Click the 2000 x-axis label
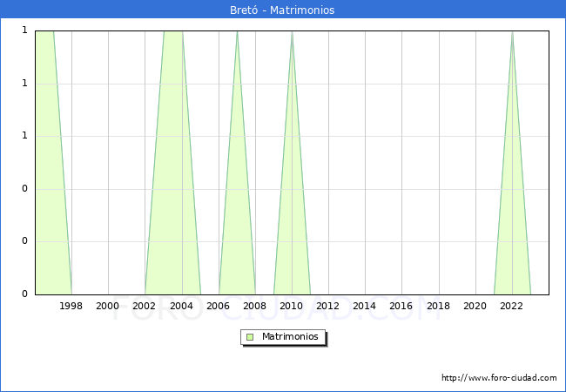This screenshot has width=566, height=392. (x=108, y=306)
